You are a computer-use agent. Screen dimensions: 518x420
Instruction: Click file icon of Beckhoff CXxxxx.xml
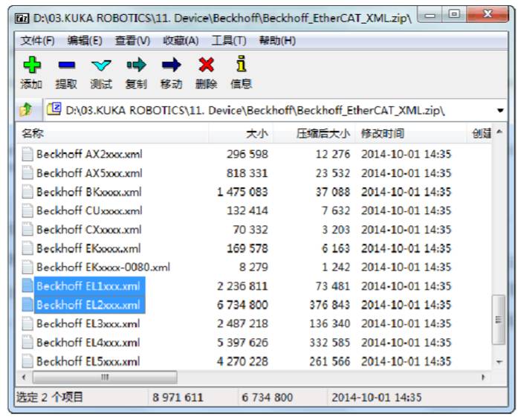point(27,230)
